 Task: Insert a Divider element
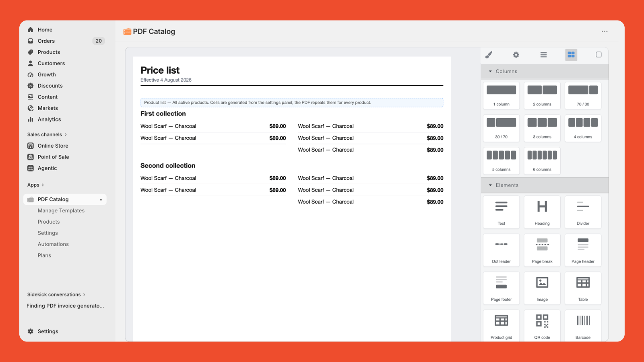(x=583, y=212)
